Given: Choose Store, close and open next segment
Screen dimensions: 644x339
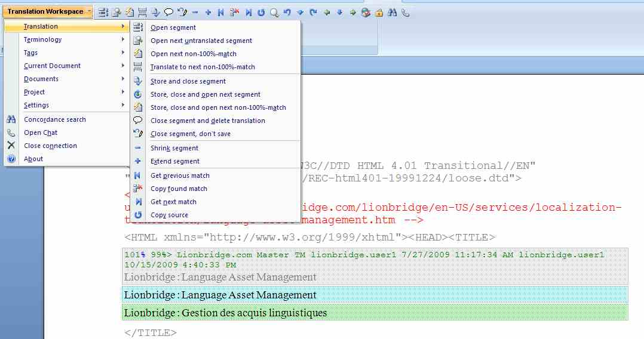Looking at the screenshot, I should click(x=216, y=94).
